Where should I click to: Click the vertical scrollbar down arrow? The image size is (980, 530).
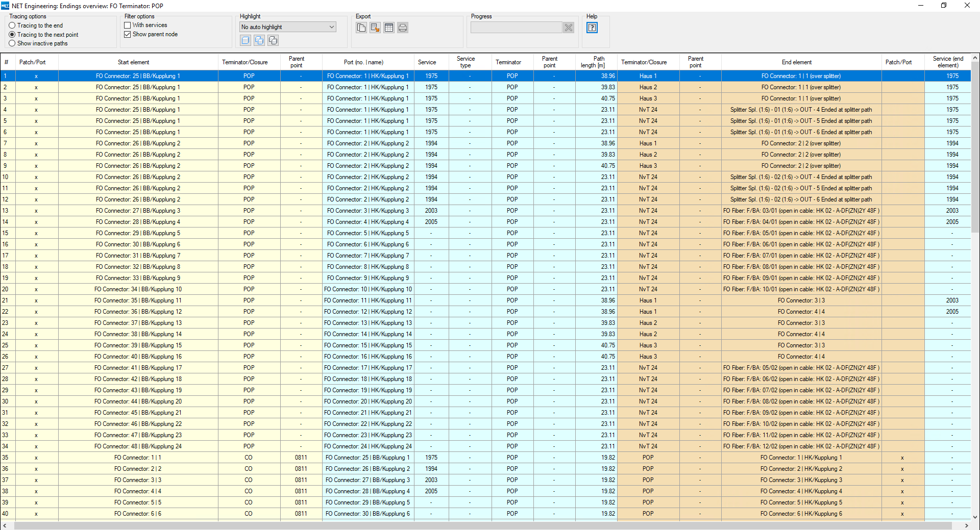(975, 517)
